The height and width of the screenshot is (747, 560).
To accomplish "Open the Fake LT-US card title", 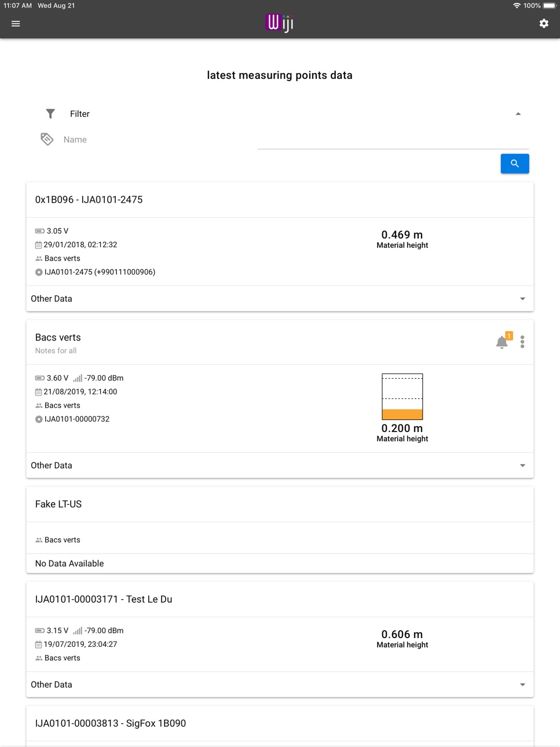I will (58, 504).
